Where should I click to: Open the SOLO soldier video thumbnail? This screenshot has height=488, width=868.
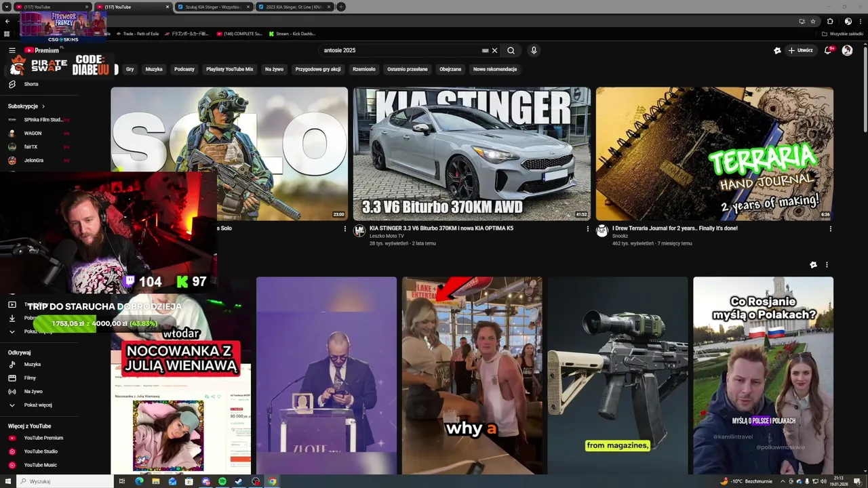click(x=229, y=154)
